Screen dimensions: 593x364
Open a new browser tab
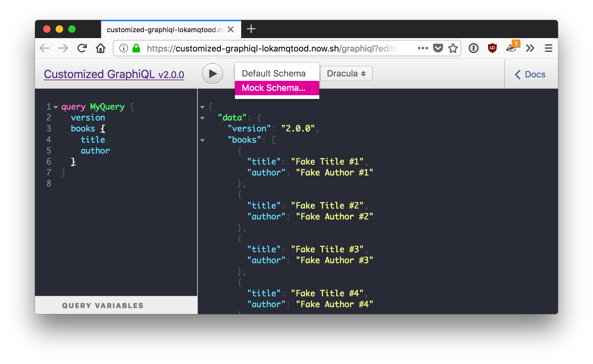tap(251, 29)
